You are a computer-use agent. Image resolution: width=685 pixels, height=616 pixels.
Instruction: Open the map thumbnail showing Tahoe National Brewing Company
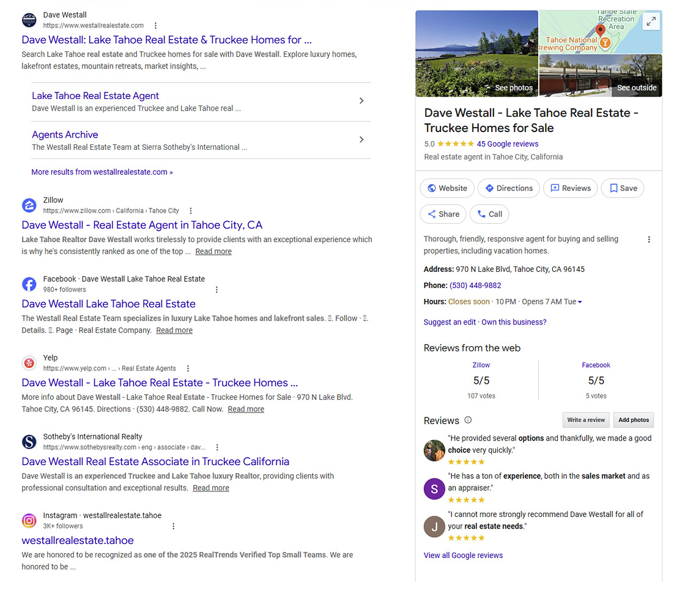tap(600, 32)
